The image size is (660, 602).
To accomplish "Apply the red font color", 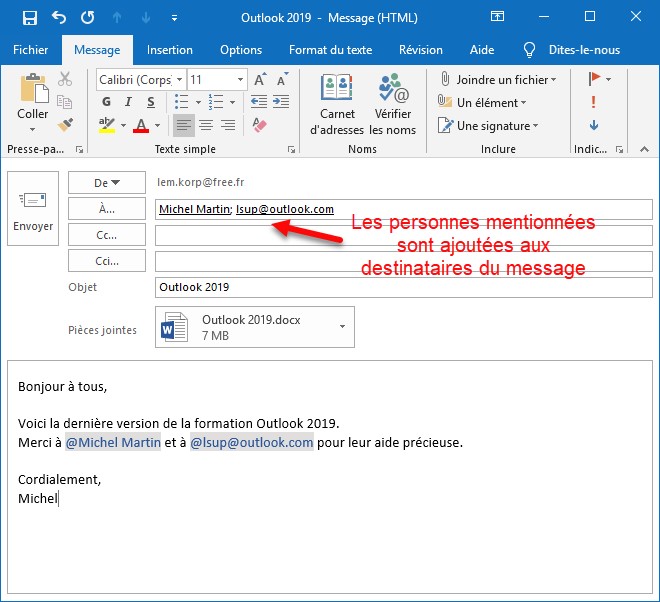I will pyautogui.click(x=140, y=125).
